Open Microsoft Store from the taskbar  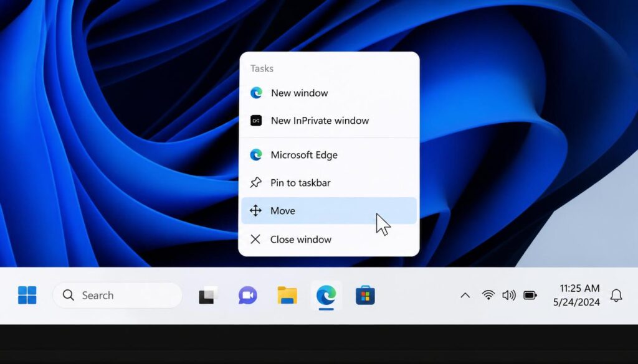(x=365, y=296)
